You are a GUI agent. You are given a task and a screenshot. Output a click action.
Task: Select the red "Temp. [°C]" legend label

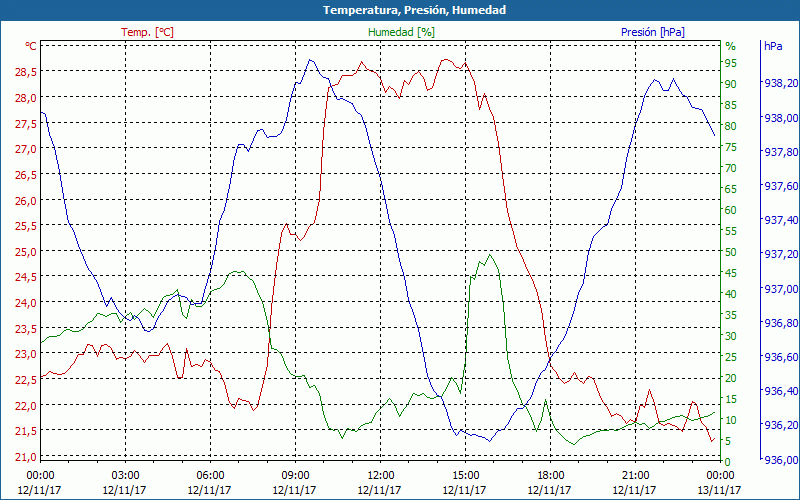coord(147,32)
